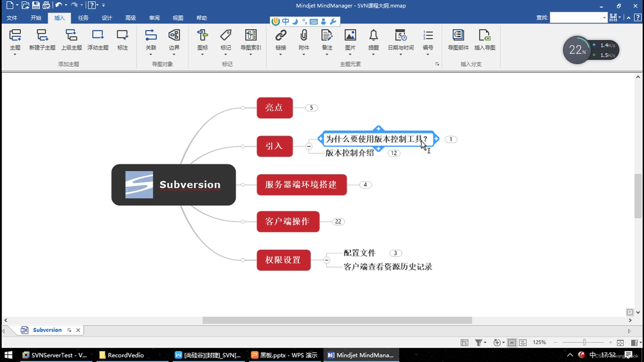
Task: Expand the 引入 node subtopics
Action: tap(308, 146)
